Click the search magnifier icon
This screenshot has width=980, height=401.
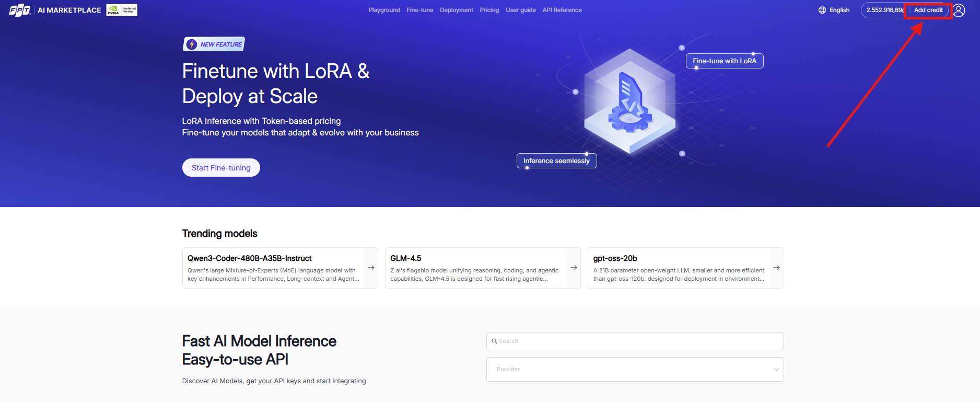tap(494, 341)
